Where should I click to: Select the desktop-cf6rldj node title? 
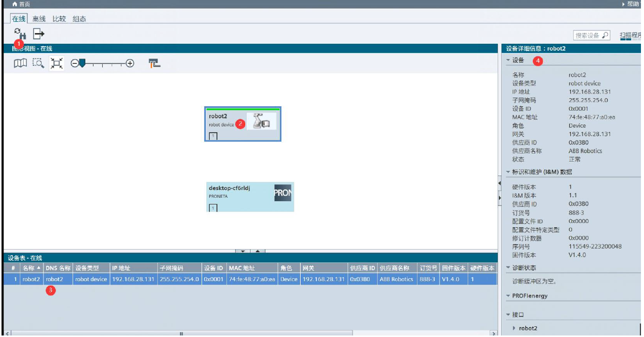pyautogui.click(x=230, y=188)
